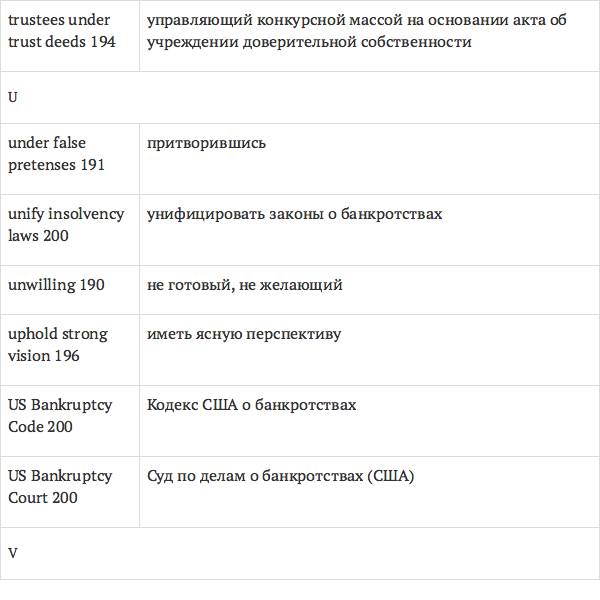Image resolution: width=600 pixels, height=600 pixels.
Task: Click the translation 'притворившись'
Action: tap(206, 143)
